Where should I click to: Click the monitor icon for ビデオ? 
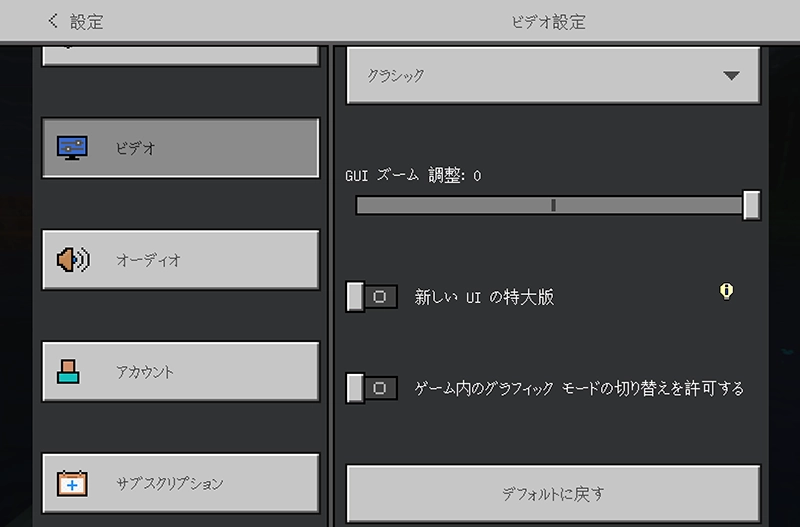[x=73, y=148]
